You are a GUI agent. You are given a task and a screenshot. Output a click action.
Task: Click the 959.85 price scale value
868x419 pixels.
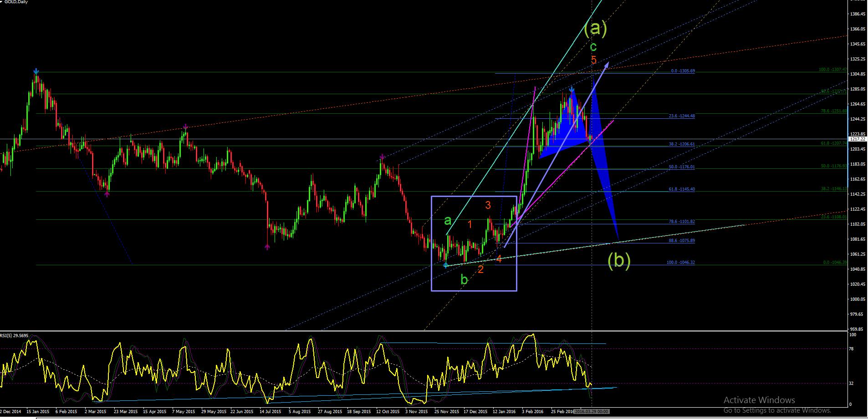[x=857, y=329]
